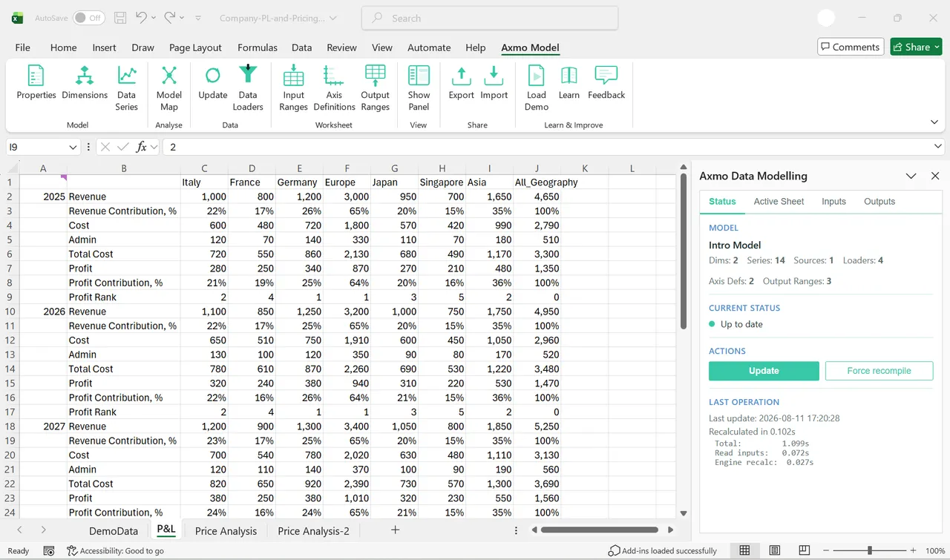950x560 pixels.
Task: Cancel the formula bar entry
Action: click(x=106, y=147)
